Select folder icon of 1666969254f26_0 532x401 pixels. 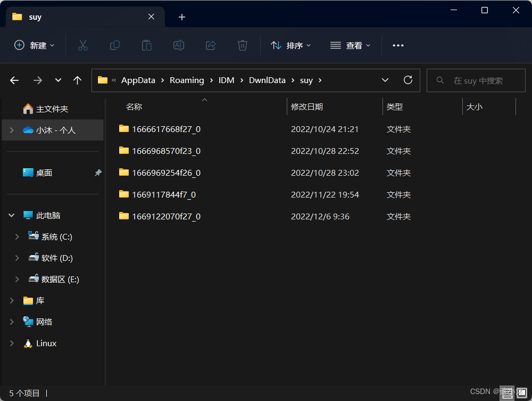coord(124,172)
